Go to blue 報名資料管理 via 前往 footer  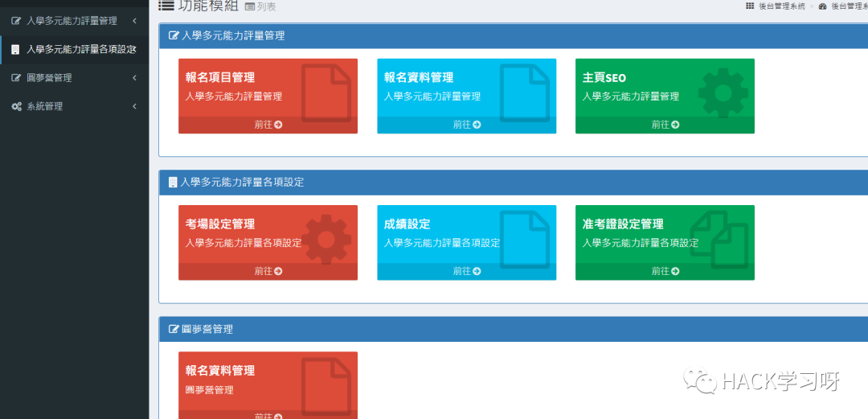click(x=467, y=125)
